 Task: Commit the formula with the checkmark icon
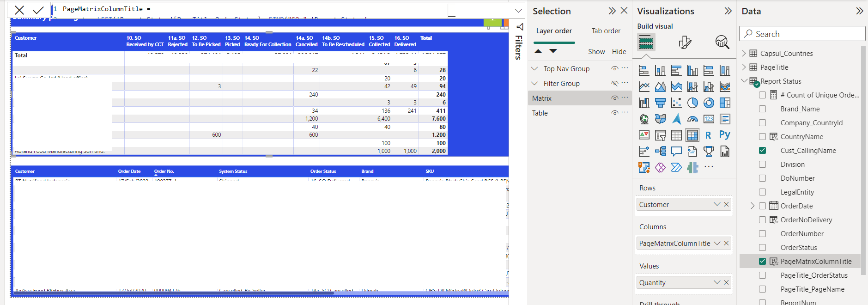coord(38,10)
